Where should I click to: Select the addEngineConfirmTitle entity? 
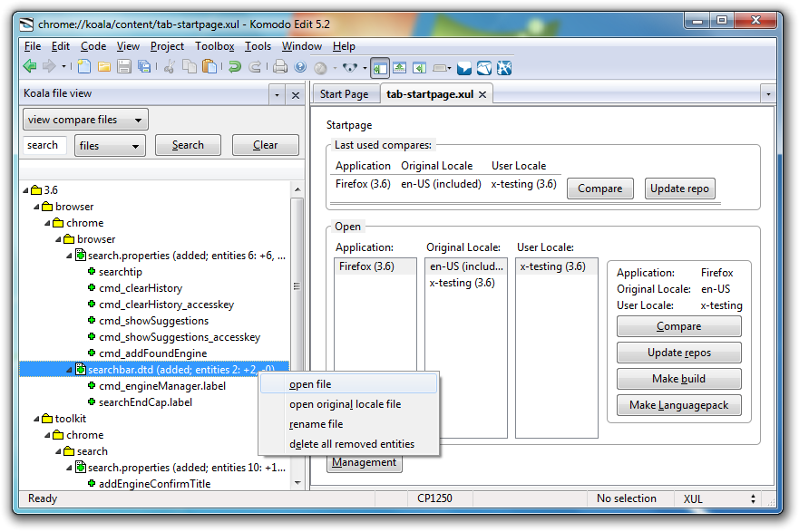click(154, 484)
